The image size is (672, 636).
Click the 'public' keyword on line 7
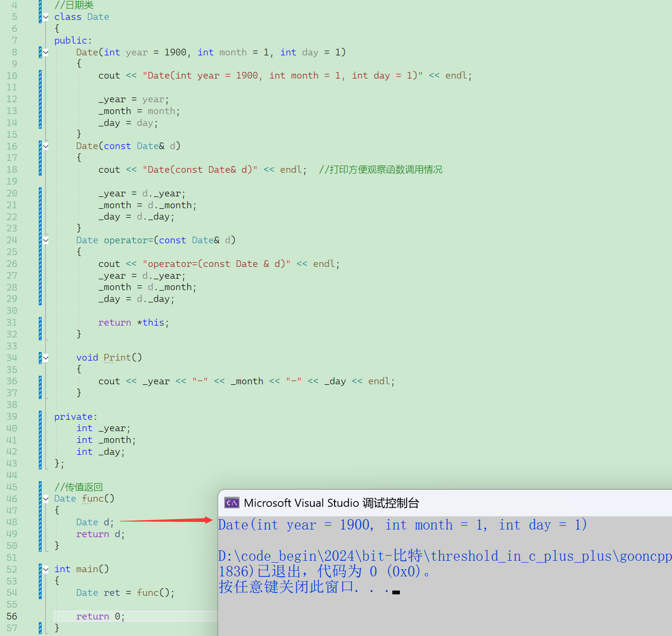[x=71, y=41]
